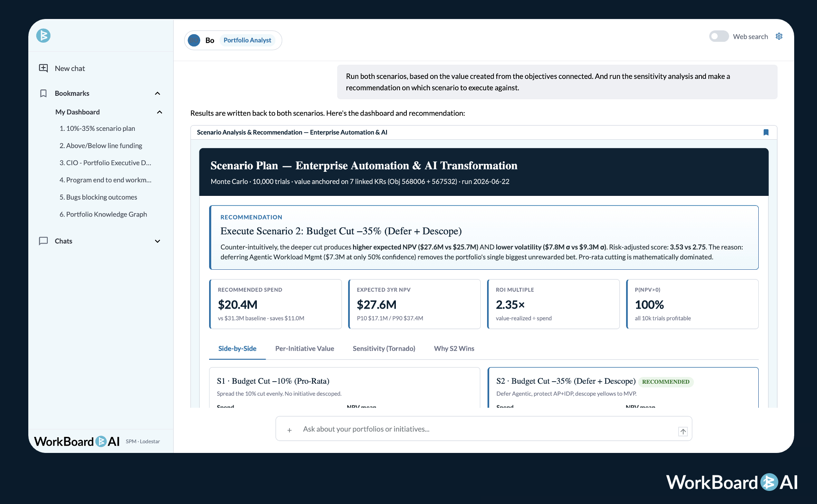This screenshot has height=504, width=817.
Task: Click the Chats speech bubble icon
Action: click(43, 241)
